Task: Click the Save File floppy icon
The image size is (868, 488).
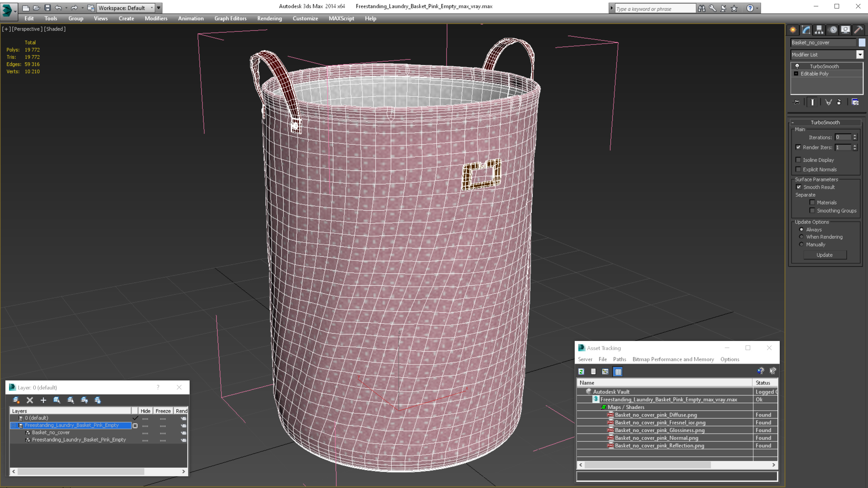Action: pos(48,8)
